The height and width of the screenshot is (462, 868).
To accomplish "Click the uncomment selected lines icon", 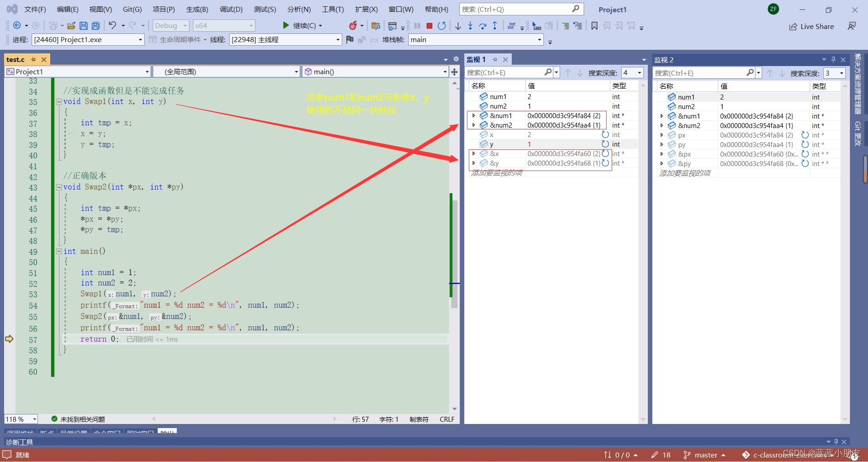I will (x=578, y=26).
